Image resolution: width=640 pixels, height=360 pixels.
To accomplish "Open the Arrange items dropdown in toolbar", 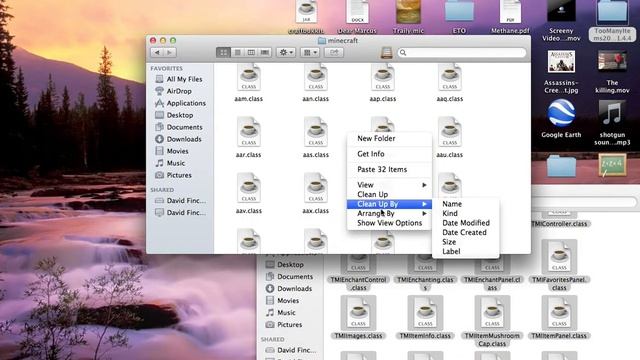I will 310,52.
